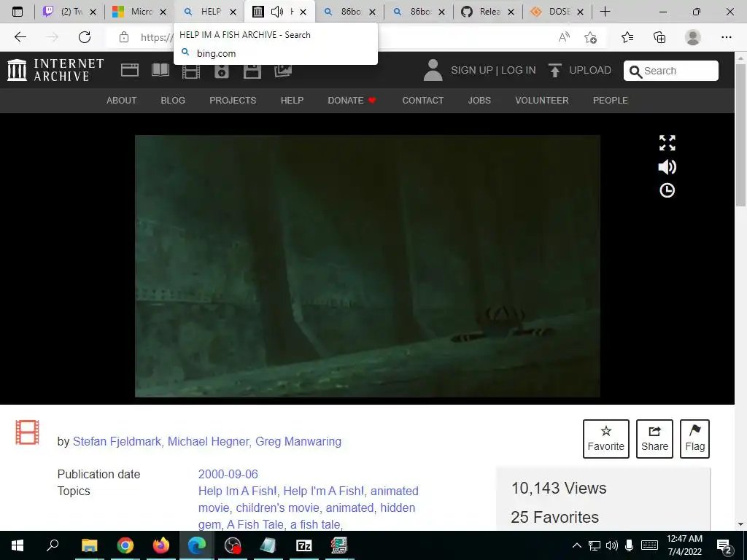Open Firefox from the taskbar

pos(161,545)
